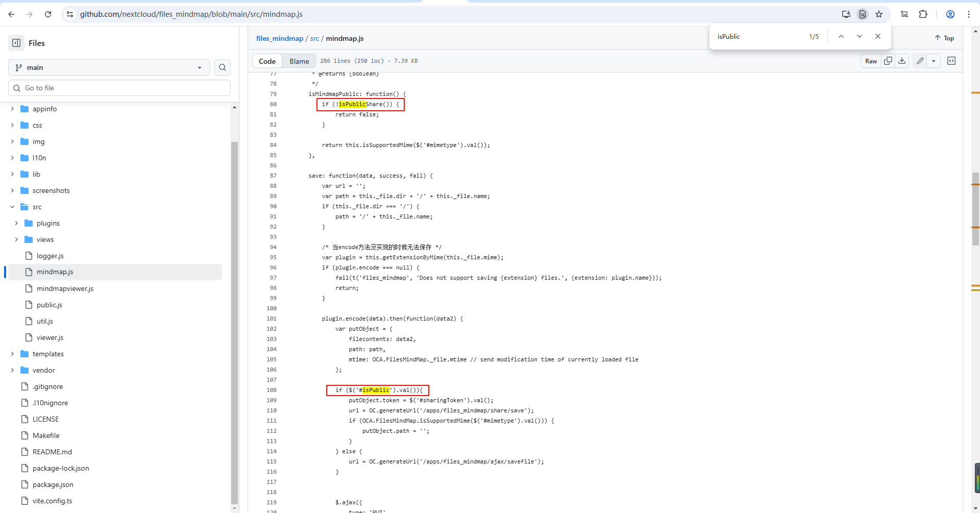Reload the current page
This screenshot has width=980, height=513.
click(48, 14)
